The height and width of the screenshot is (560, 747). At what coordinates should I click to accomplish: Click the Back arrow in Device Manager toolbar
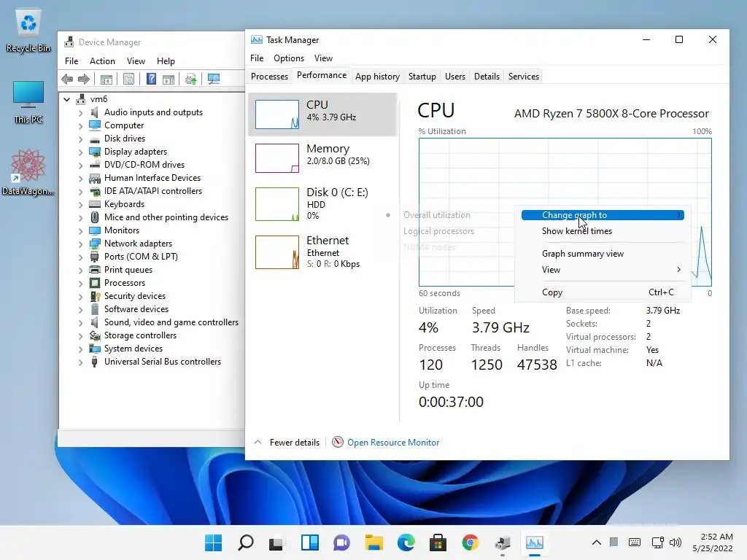click(68, 79)
